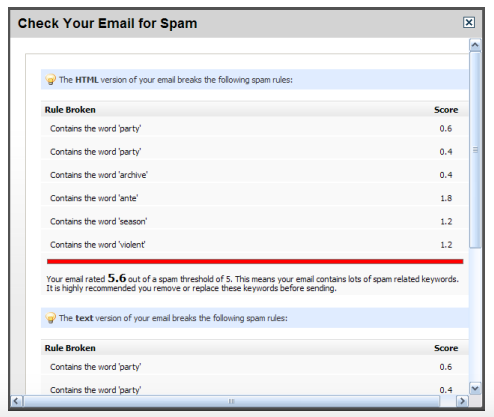494x417 pixels.
Task: Click the HTML table Score column header
Action: coord(446,110)
